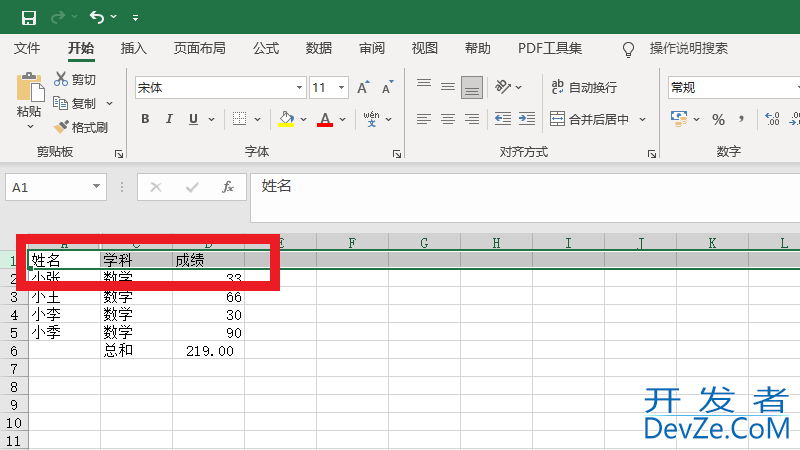Expand the Copy (复制) dropdown arrow
The height and width of the screenshot is (450, 800).
110,104
